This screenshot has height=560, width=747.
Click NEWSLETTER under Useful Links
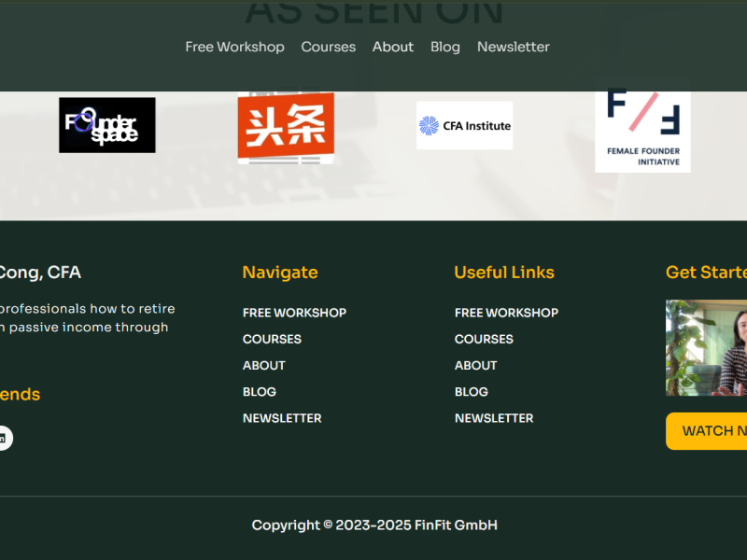(x=493, y=418)
